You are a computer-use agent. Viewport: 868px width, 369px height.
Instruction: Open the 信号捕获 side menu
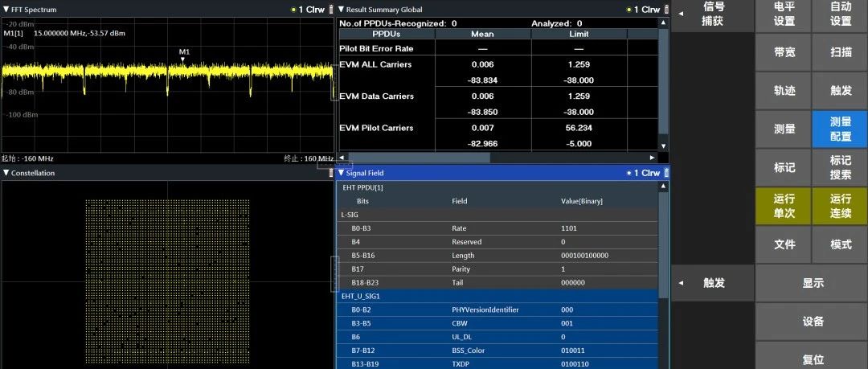point(712,14)
